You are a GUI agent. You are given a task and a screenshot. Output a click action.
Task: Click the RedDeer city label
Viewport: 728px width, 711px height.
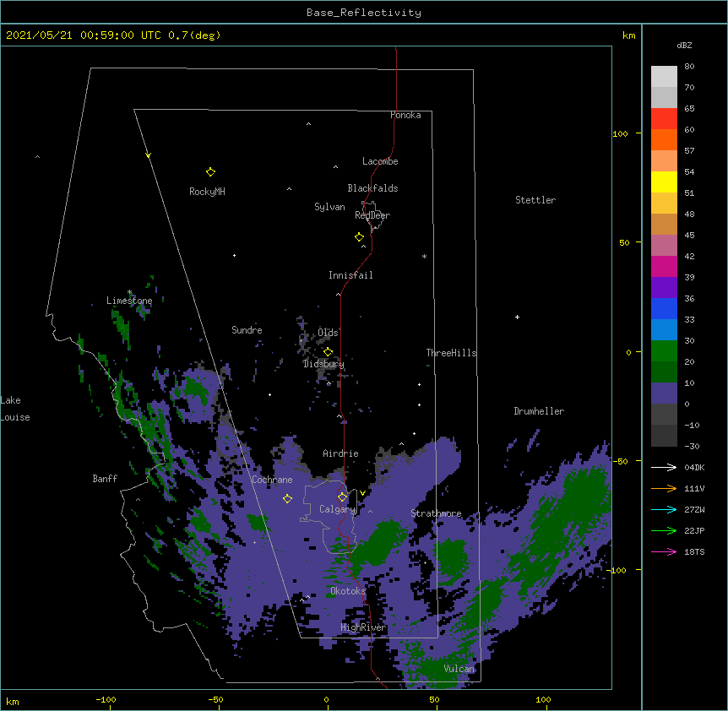click(x=372, y=215)
